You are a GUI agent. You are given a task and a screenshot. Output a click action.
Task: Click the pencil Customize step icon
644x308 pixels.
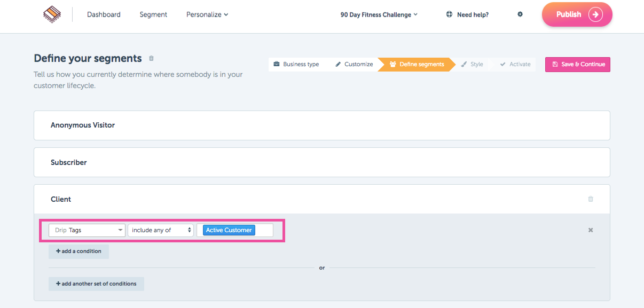(x=338, y=64)
